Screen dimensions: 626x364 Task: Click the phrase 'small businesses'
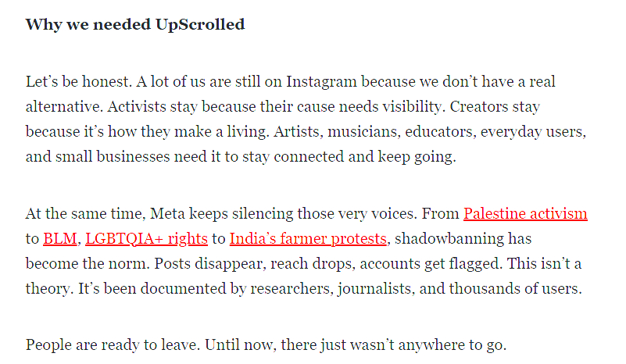pos(102,155)
